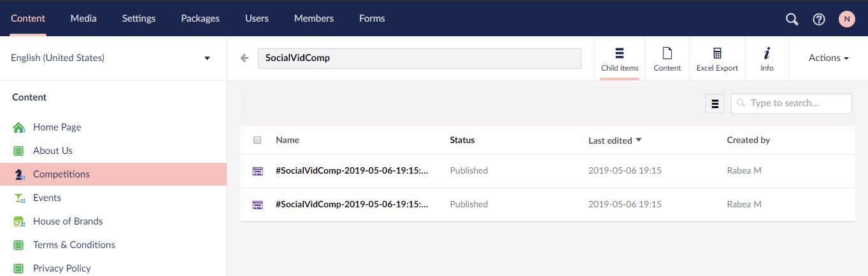Open the help question mark icon

coord(819,19)
